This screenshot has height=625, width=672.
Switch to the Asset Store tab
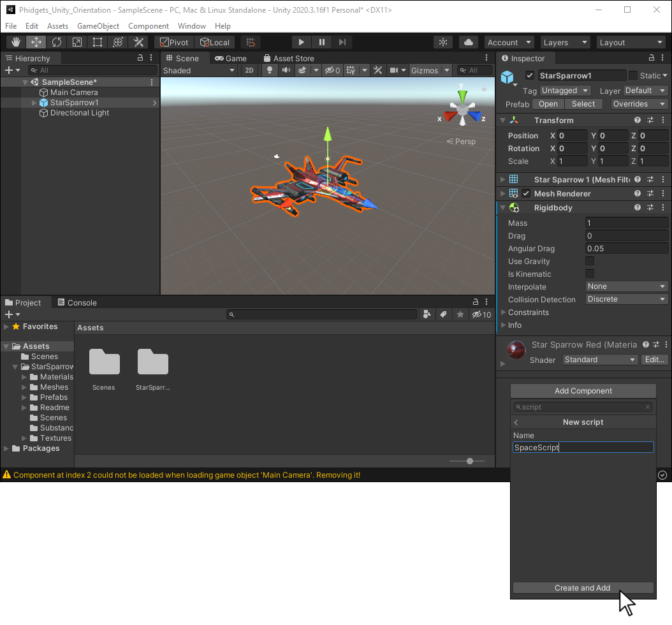coord(289,58)
